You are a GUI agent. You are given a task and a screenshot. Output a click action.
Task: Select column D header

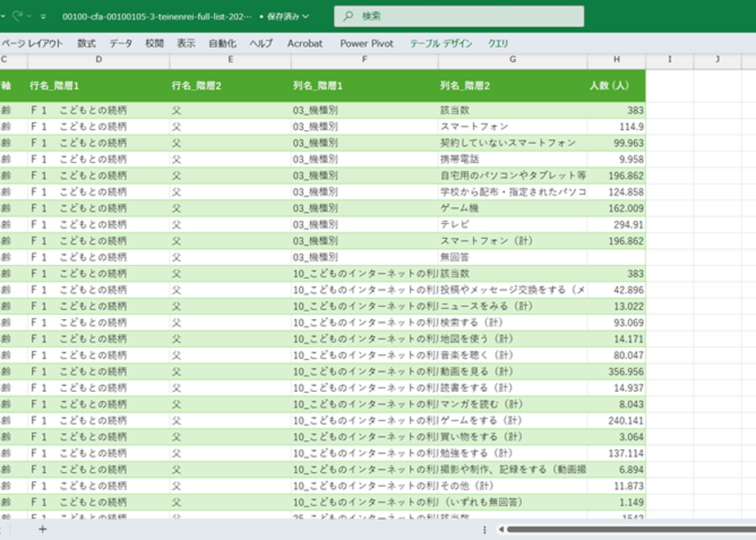[x=99, y=59]
